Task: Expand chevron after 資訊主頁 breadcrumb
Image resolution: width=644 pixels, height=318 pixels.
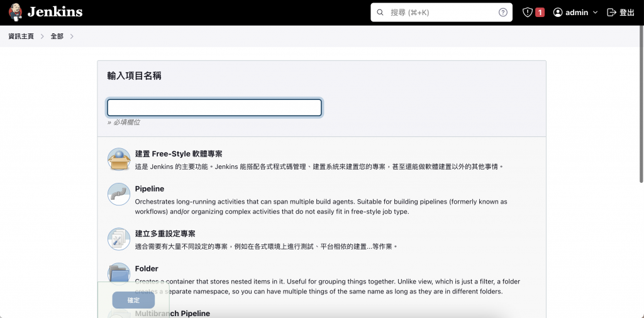Action: click(42, 36)
